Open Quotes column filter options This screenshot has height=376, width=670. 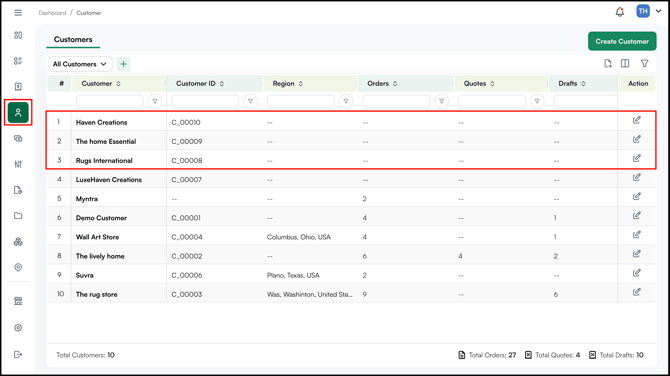537,101
